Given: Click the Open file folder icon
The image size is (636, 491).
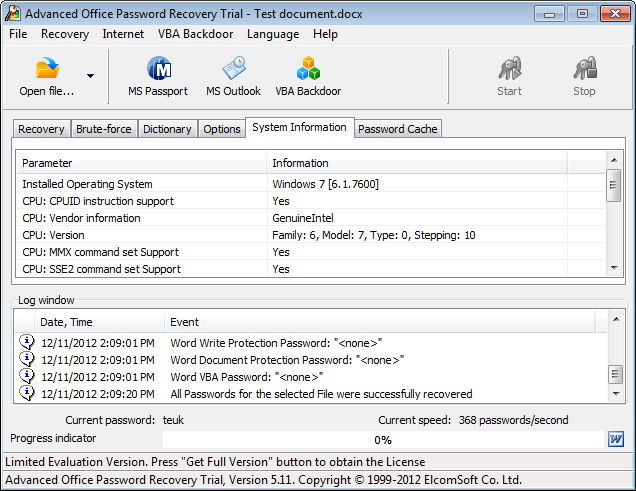Looking at the screenshot, I should [47, 67].
